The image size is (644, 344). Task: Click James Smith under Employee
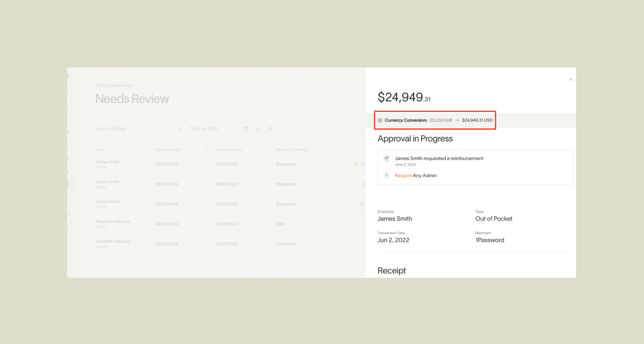[x=394, y=219]
